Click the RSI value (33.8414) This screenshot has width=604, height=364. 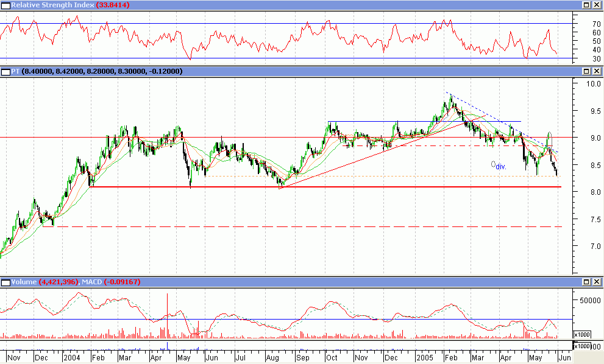tap(113, 5)
